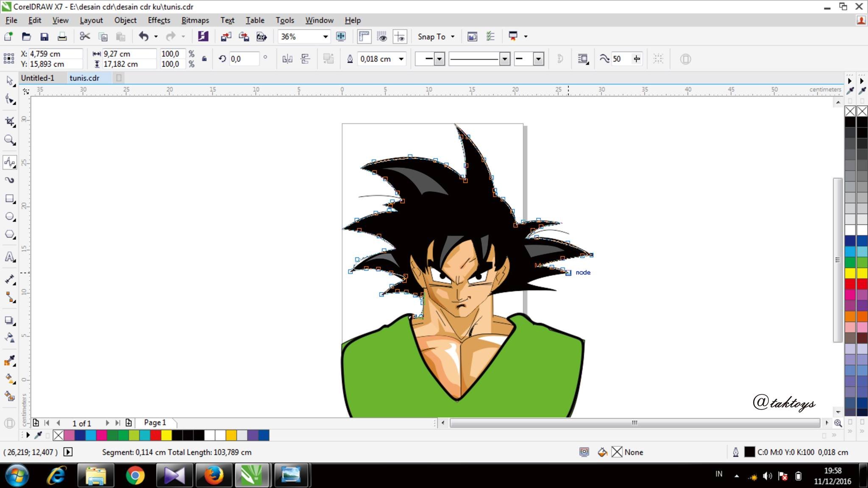
Task: Toggle the lock ratio padlock
Action: [x=204, y=59]
